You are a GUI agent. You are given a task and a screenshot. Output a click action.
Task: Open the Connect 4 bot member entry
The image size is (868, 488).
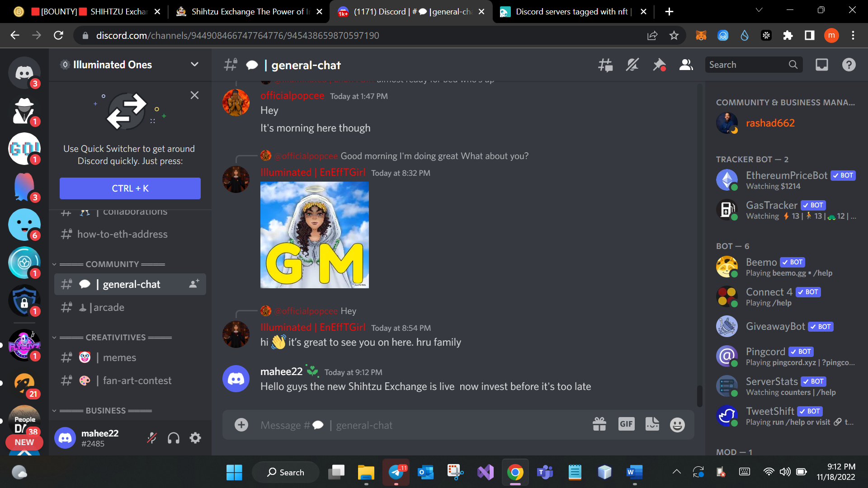point(786,296)
